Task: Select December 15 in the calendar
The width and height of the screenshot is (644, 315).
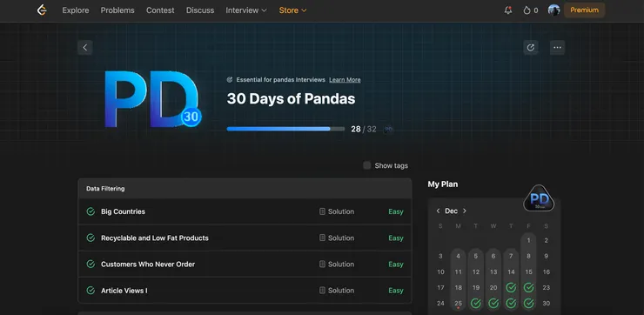Action: click(x=528, y=271)
